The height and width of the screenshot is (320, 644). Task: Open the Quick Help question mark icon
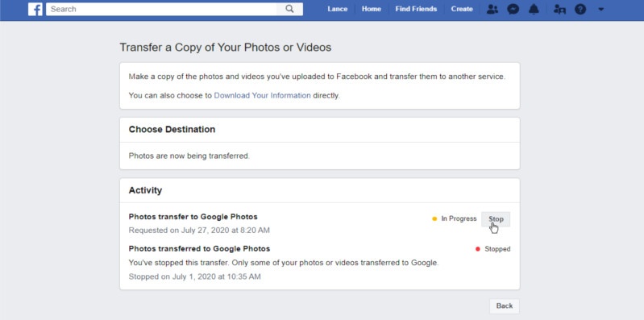(x=580, y=9)
